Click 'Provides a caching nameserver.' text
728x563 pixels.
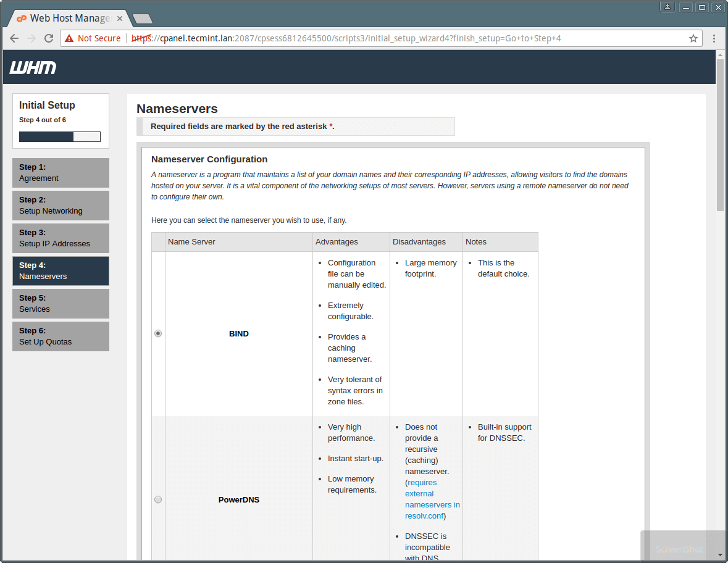pyautogui.click(x=349, y=348)
